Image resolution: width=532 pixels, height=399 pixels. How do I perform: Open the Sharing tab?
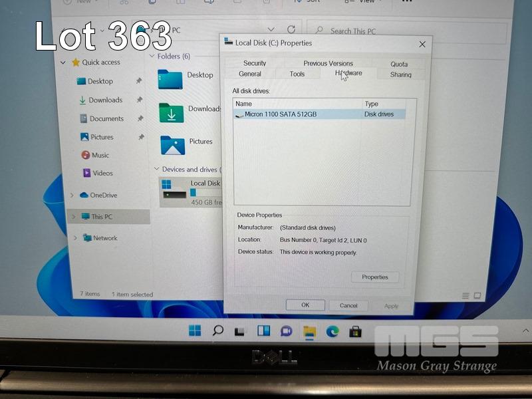400,74
